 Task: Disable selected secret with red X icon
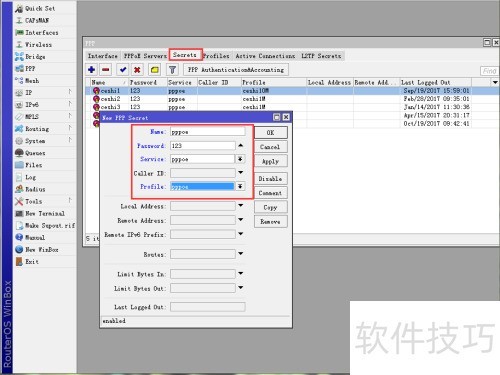coord(137,70)
